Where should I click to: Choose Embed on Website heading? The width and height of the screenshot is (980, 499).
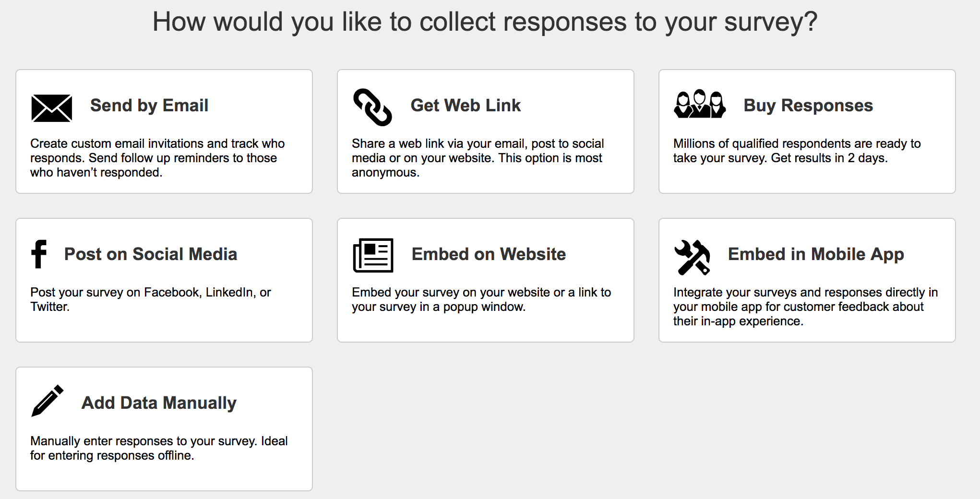489,254
